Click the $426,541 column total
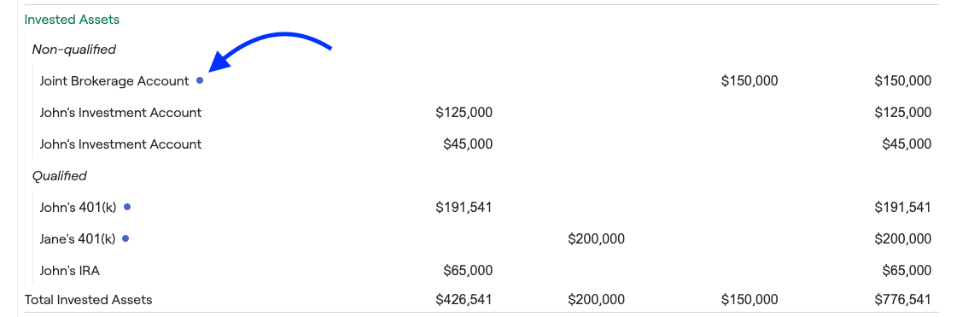This screenshot has width=980, height=317. pos(464,300)
